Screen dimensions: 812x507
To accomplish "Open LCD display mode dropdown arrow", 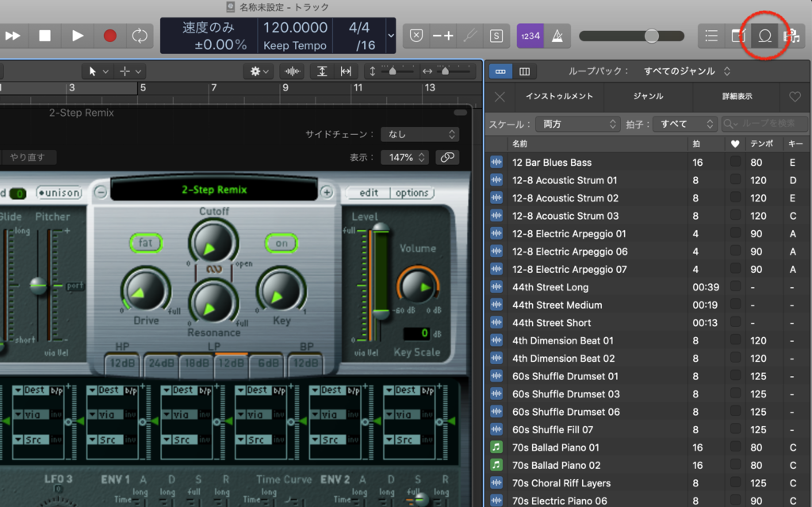I will pyautogui.click(x=391, y=36).
